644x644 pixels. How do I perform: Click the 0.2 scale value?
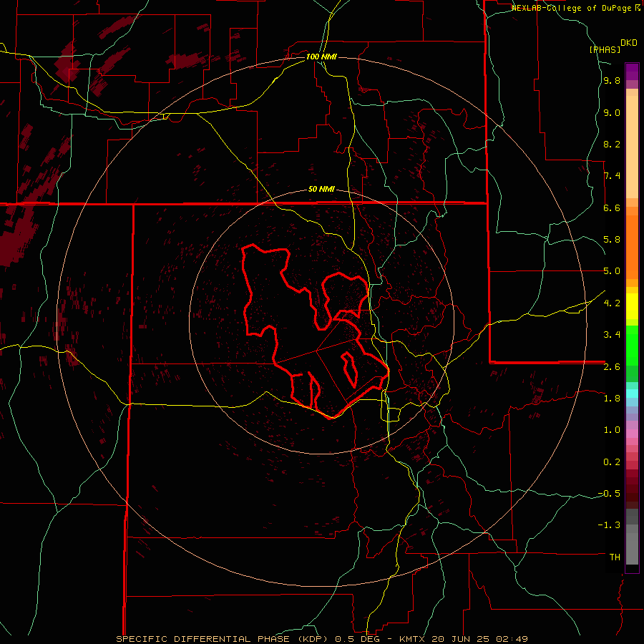[x=612, y=462]
